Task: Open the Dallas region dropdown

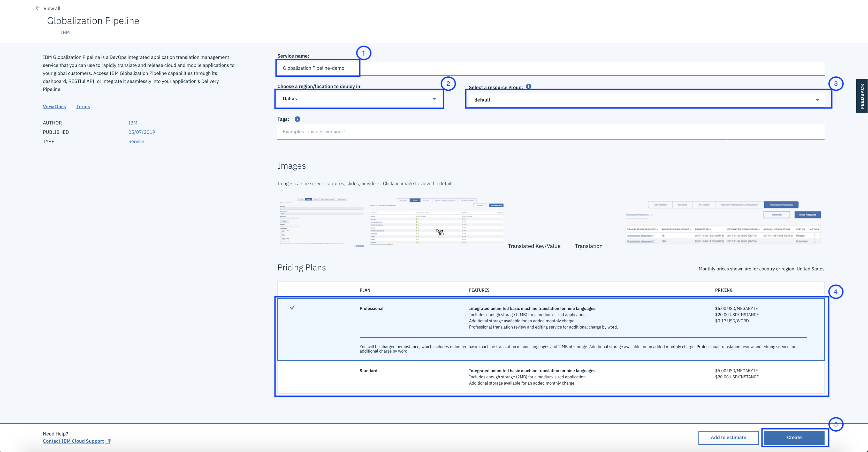Action: pos(359,99)
